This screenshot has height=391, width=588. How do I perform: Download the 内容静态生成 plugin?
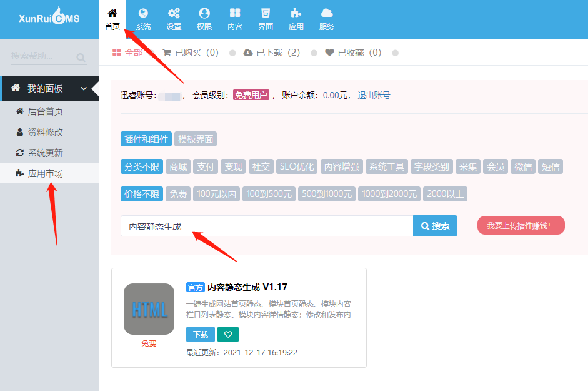click(x=200, y=335)
